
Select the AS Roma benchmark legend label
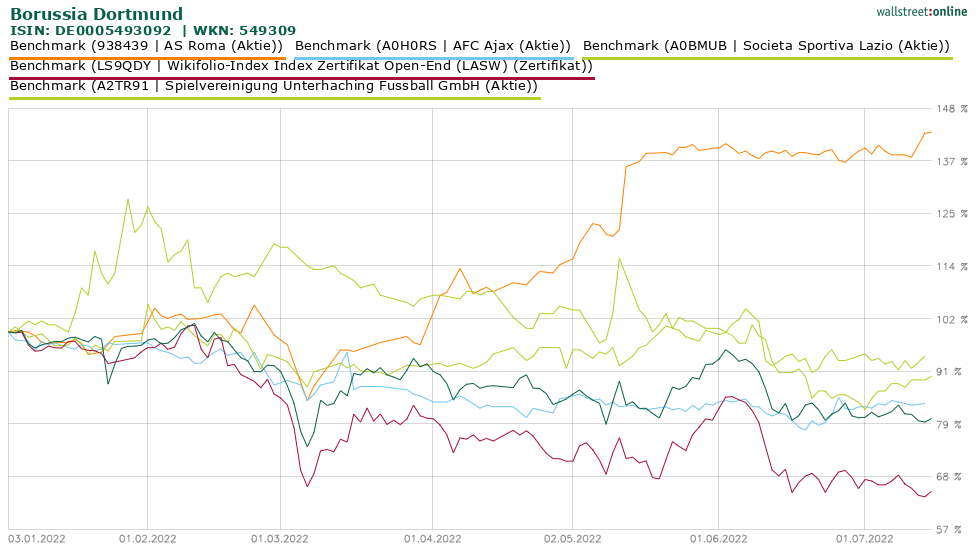146,45
